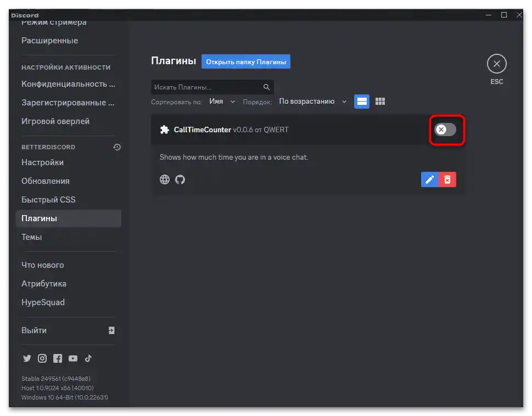Screen dimensions: 532x416
Task: Open the 'HypeSquad' section
Action: [x=69, y=302]
